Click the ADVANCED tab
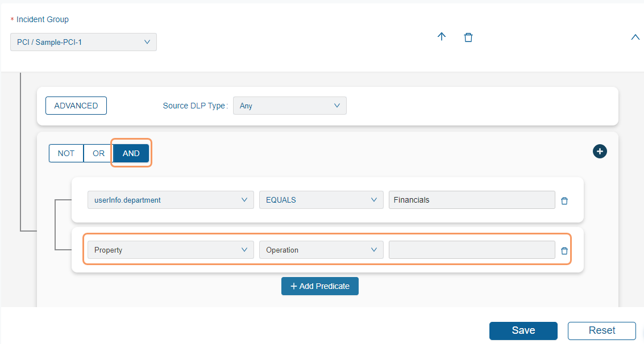The image size is (644, 344). pos(76,106)
